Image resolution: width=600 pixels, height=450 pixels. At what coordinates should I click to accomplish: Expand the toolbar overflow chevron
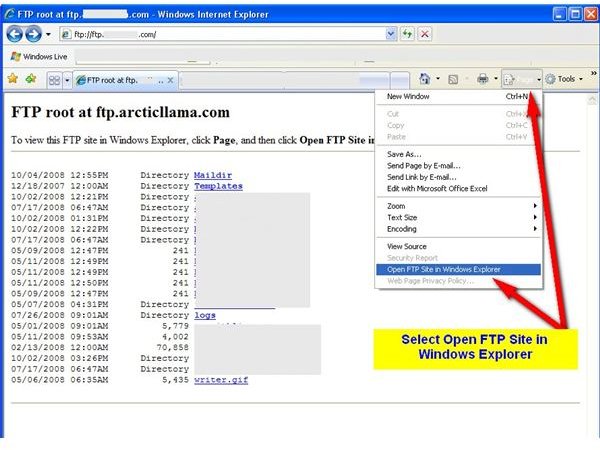point(593,73)
